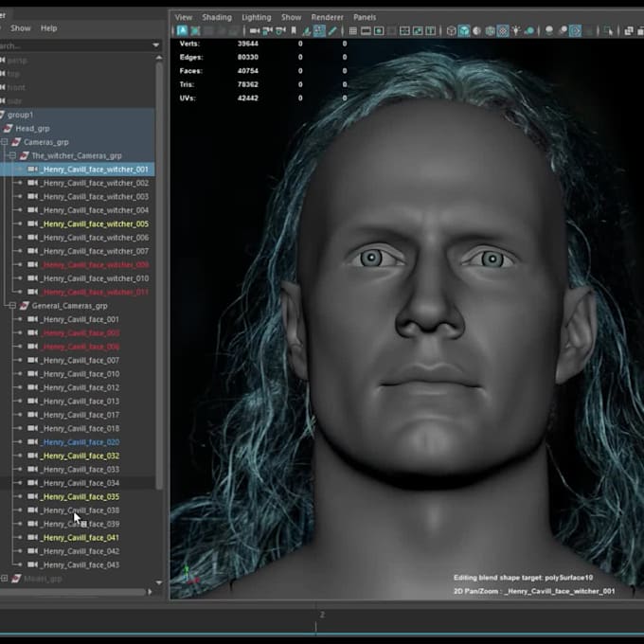The width and height of the screenshot is (644, 644).
Task: Click the Textured display icon
Action: click(503, 31)
